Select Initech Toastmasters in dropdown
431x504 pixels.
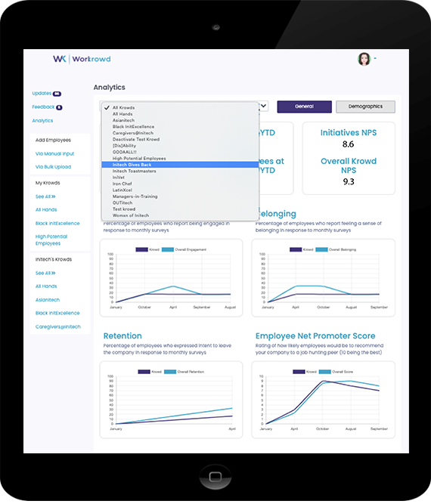click(x=180, y=171)
